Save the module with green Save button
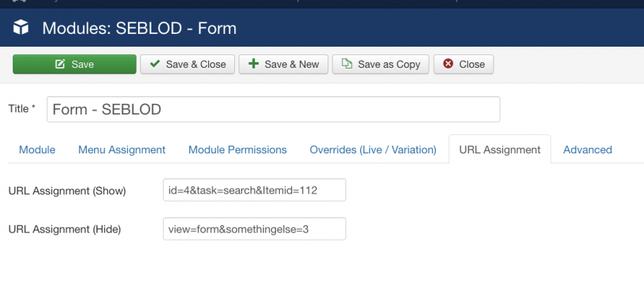Viewport: 644px width, 304px height. tap(74, 64)
